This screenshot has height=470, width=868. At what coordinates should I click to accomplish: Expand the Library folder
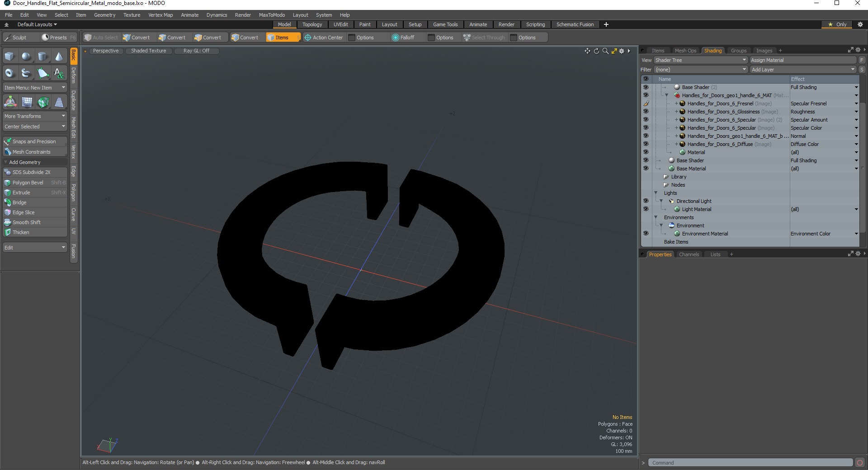click(x=665, y=177)
